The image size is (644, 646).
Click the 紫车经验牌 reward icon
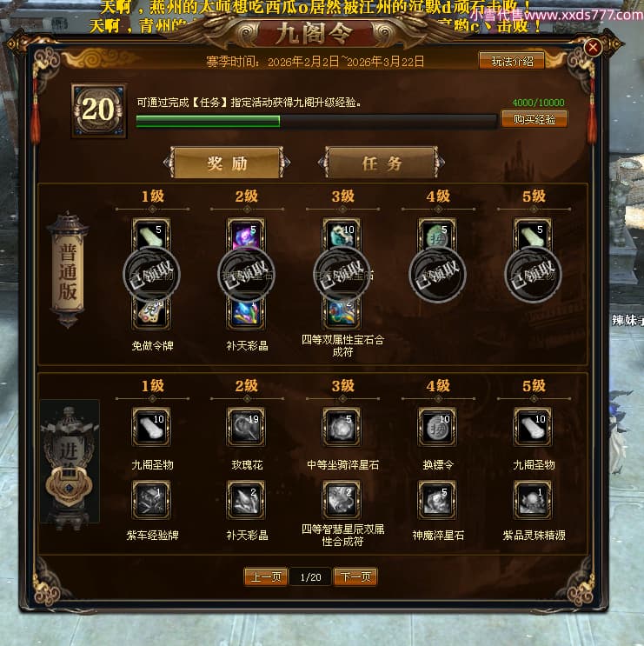151,500
